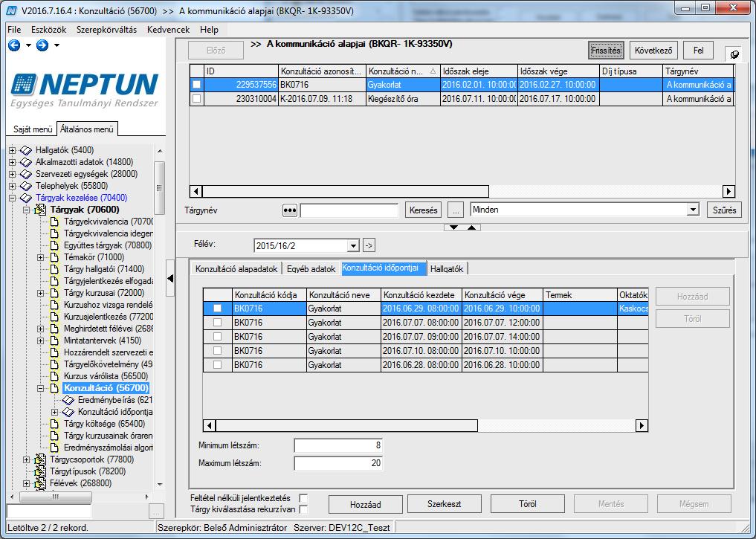Switch to the Hallgatók tab

tap(447, 269)
